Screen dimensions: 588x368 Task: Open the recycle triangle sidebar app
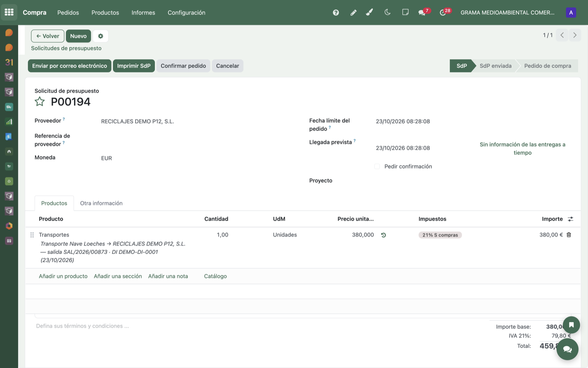[9, 181]
